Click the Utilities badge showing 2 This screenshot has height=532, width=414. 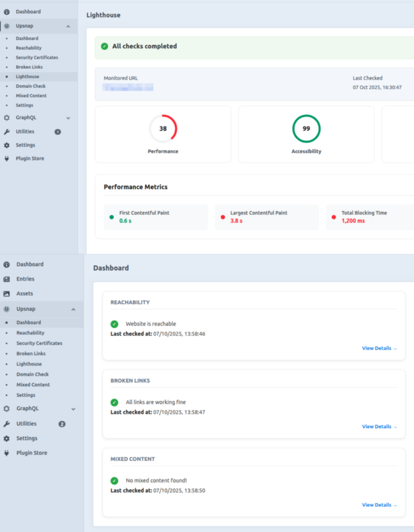[62, 424]
